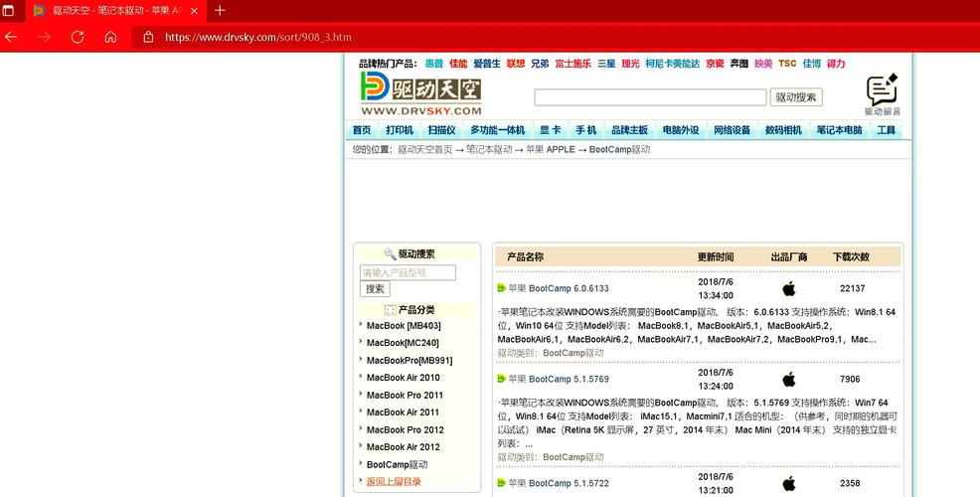Go to browser home icon
Image resolution: width=980 pixels, height=497 pixels.
click(x=110, y=38)
